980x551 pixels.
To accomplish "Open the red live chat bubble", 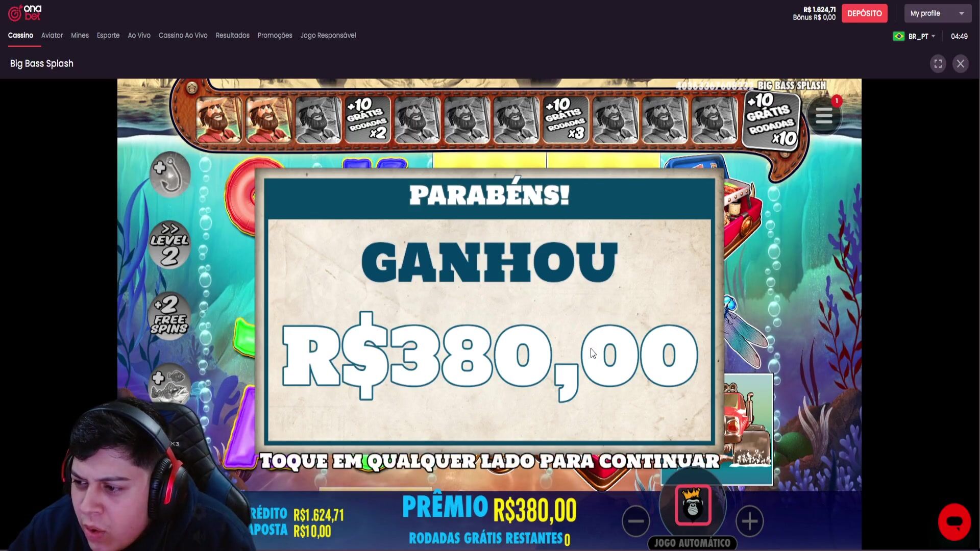I will (954, 522).
